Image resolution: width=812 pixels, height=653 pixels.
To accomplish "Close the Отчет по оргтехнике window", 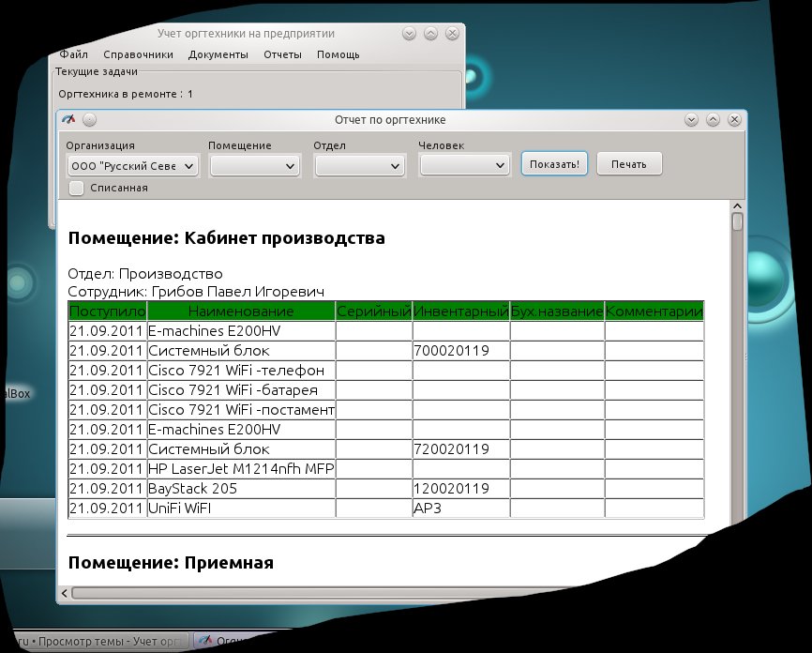I will coord(734,120).
